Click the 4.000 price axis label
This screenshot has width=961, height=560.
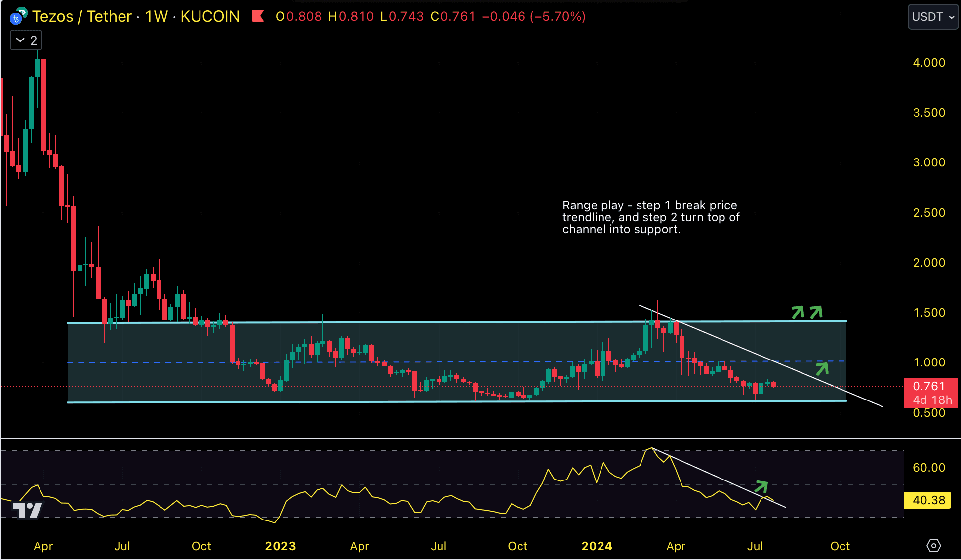pos(929,63)
